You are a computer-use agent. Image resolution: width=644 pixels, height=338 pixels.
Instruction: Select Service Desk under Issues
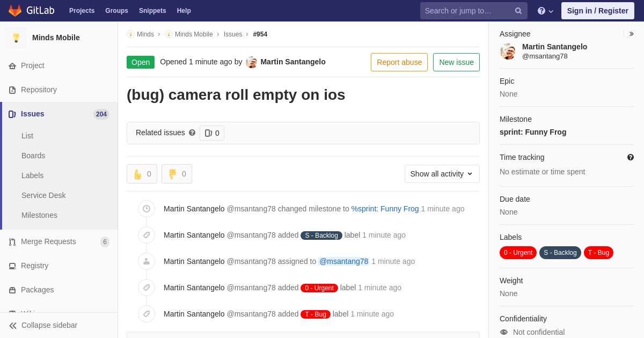(x=43, y=195)
